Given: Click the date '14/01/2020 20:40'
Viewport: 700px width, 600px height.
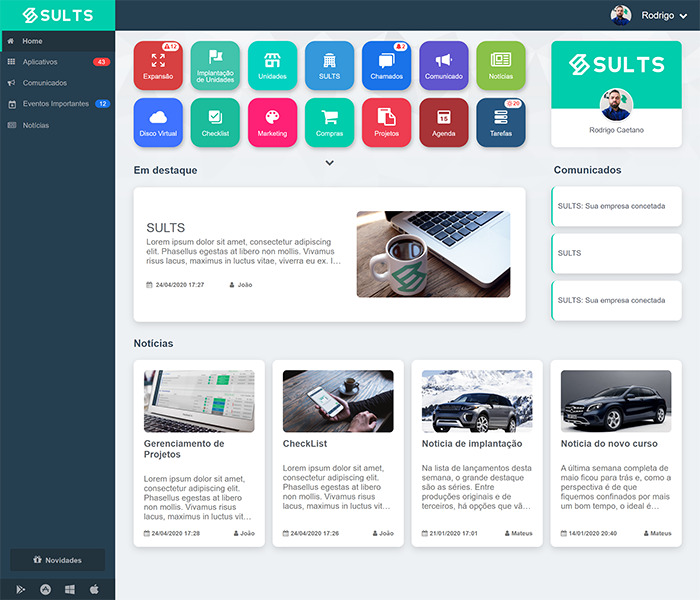Looking at the screenshot, I should click(592, 533).
